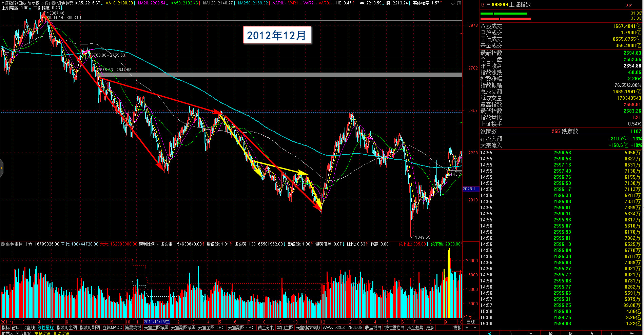Image resolution: width=644 pixels, height=335 pixels.
Task: Click the red ask volume bar
Action: pos(505,19)
